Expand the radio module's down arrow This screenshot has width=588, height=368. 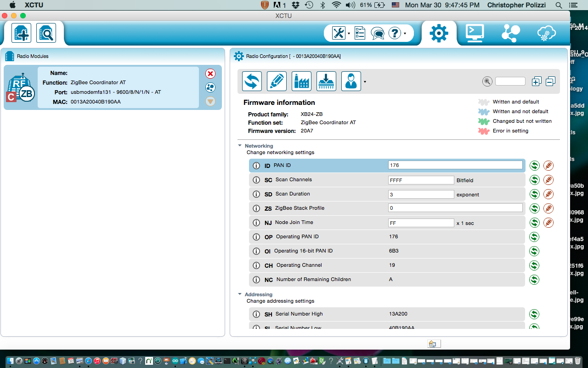coord(210,101)
